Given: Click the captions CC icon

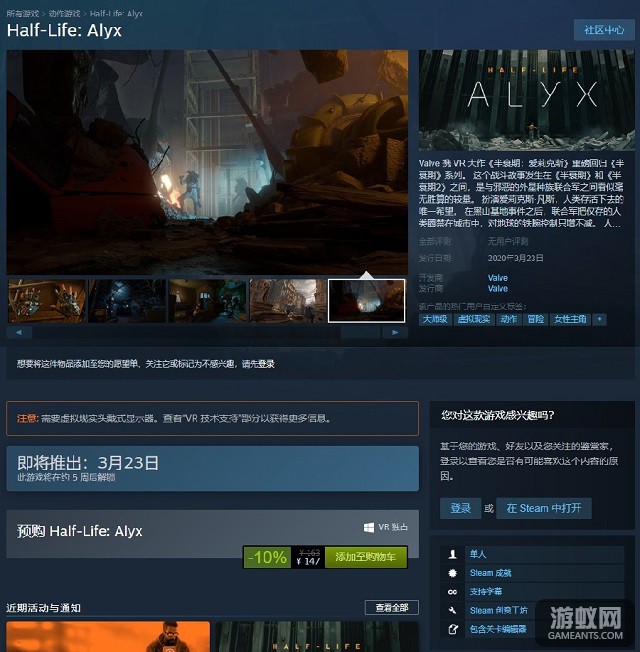Looking at the screenshot, I should coord(452,592).
